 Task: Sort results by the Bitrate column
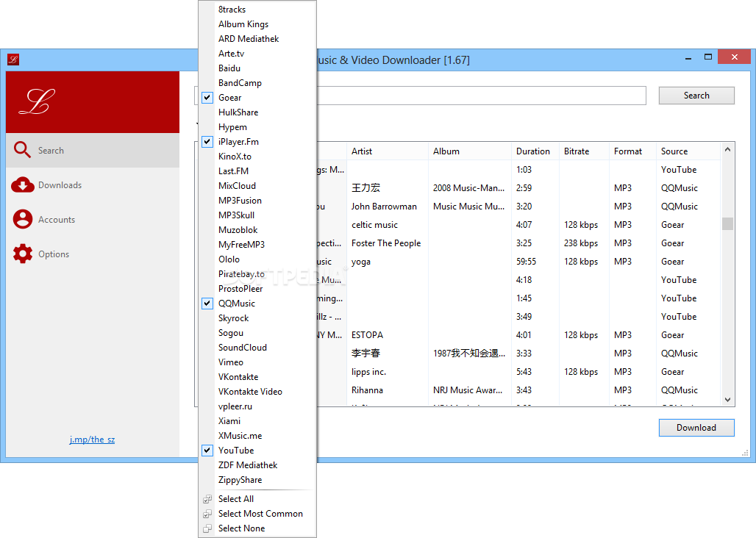coord(584,151)
